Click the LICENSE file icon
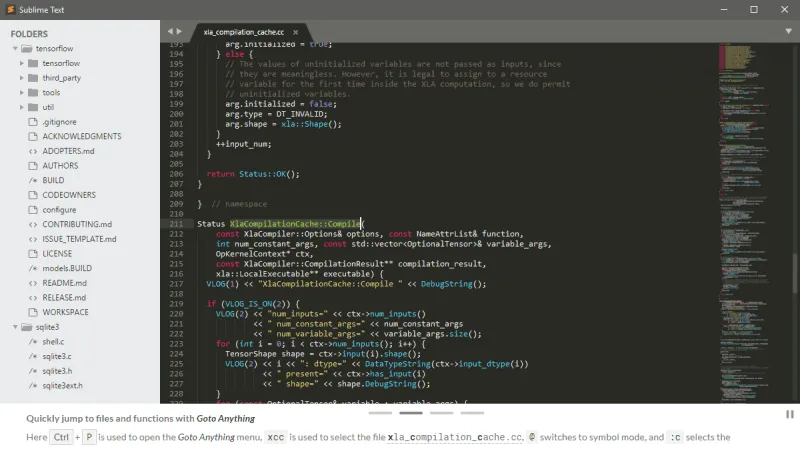This screenshot has height=449, width=800. tap(33, 254)
